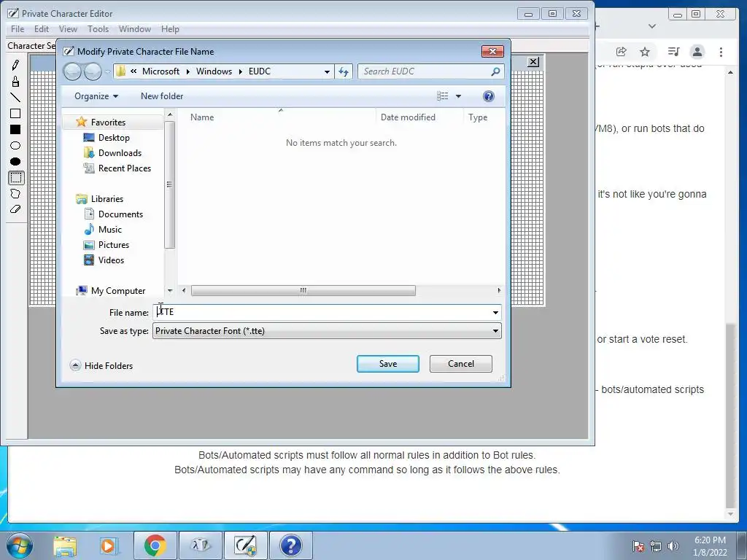Click the search magnifier in Search EUDC
Viewport: 747px width, 560px height.
495,71
